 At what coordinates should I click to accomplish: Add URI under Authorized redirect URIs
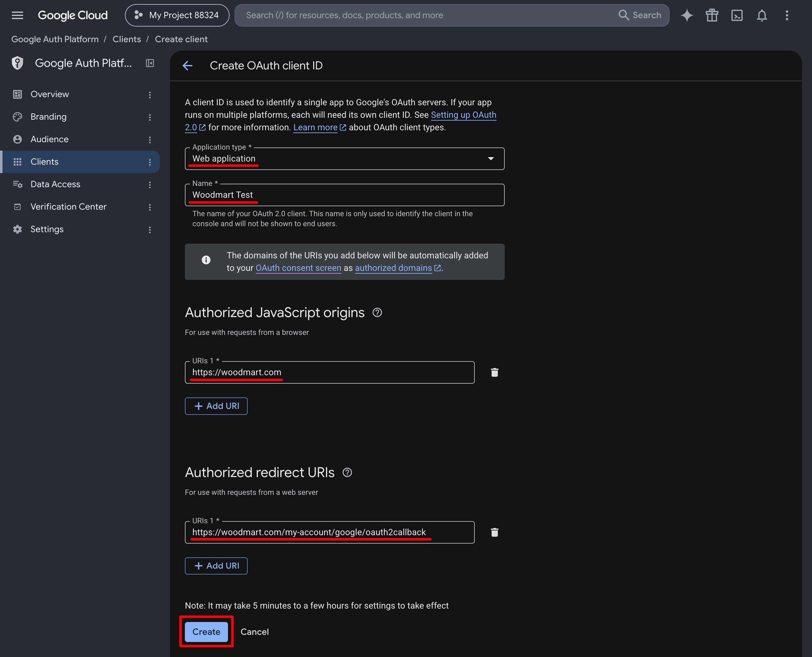pyautogui.click(x=216, y=566)
